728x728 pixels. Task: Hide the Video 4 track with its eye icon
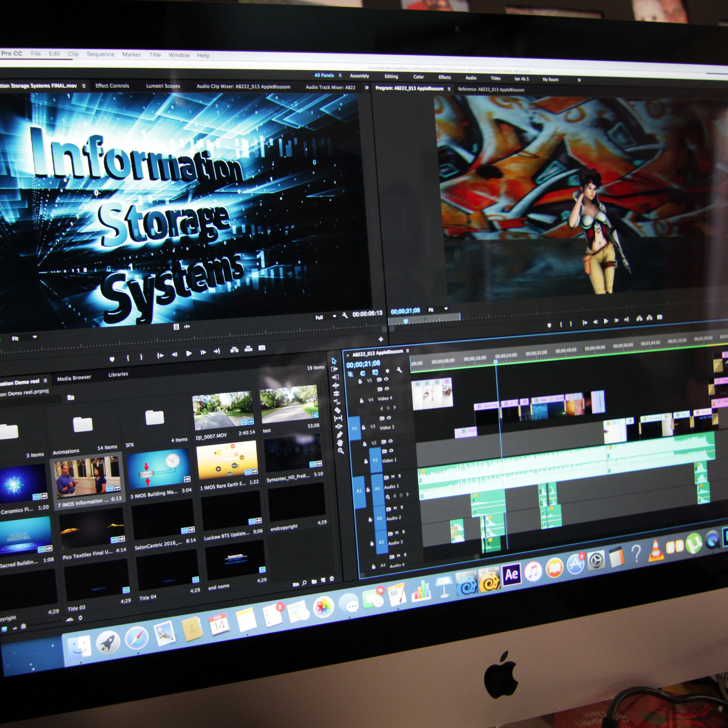(387, 388)
